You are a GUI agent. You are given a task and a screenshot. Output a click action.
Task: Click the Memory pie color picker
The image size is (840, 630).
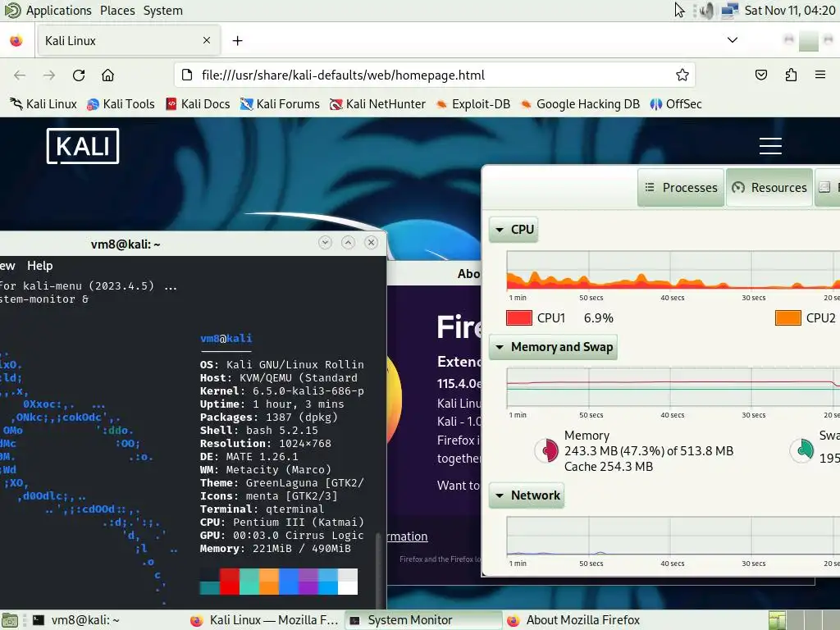pyautogui.click(x=546, y=450)
